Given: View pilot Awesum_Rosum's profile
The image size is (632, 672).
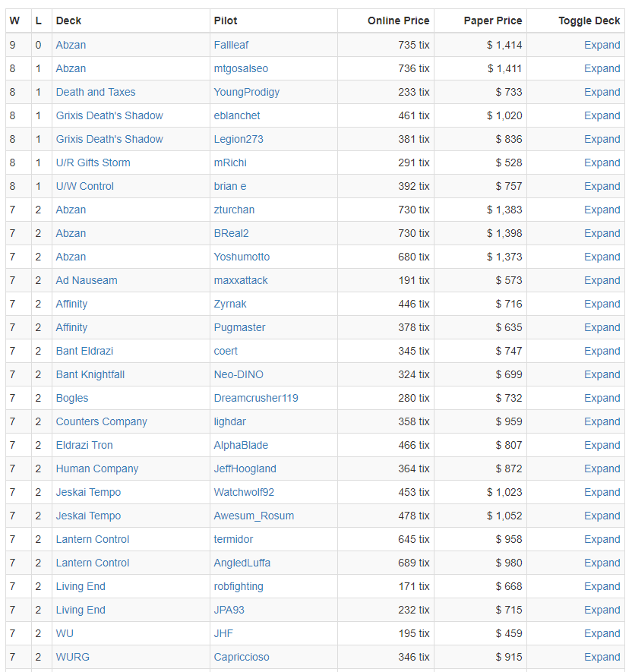Looking at the screenshot, I should pyautogui.click(x=254, y=516).
